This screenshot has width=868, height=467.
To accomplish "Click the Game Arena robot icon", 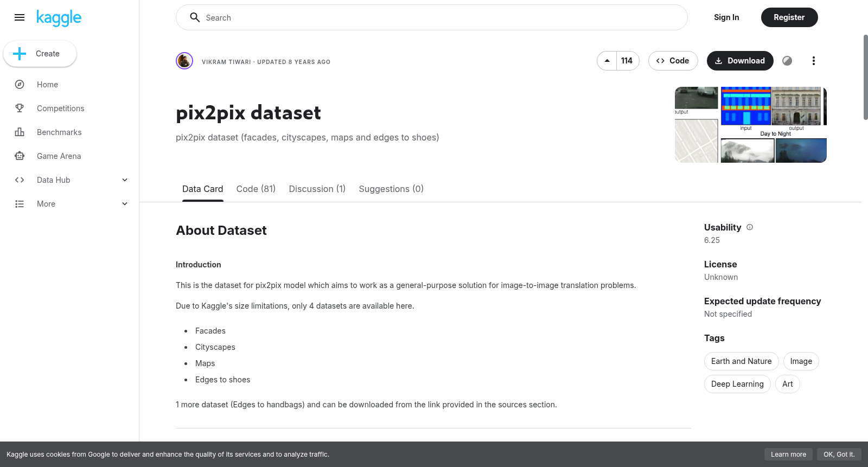I will point(20,156).
